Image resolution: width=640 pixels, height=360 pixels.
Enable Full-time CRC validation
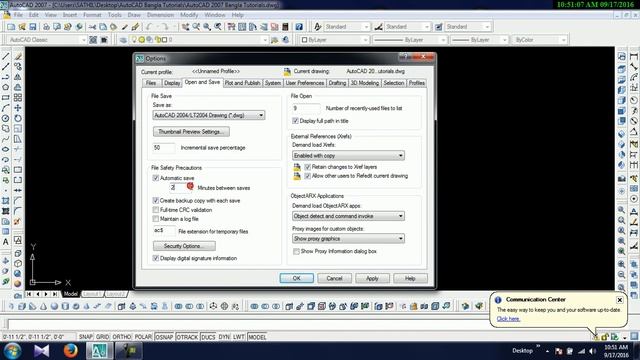point(156,210)
